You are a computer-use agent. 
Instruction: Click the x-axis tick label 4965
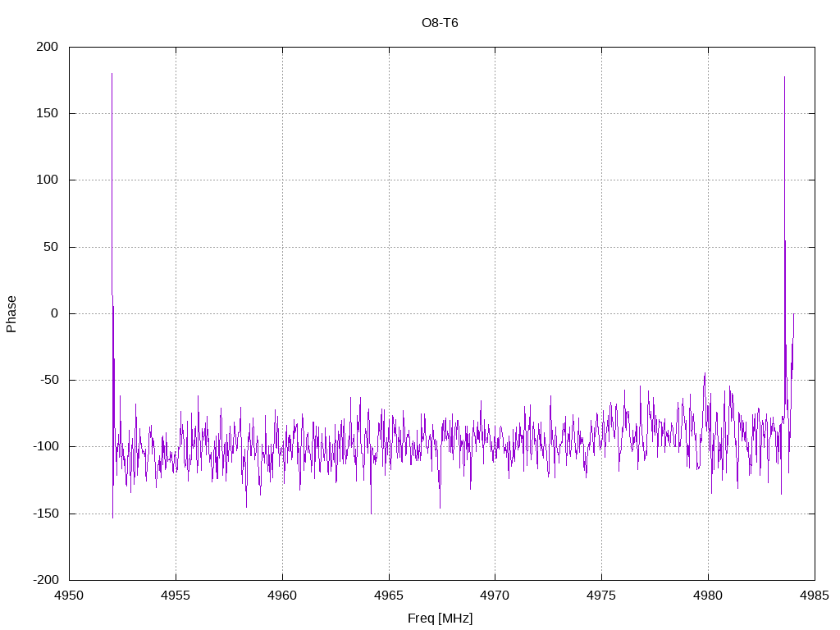[x=389, y=596]
